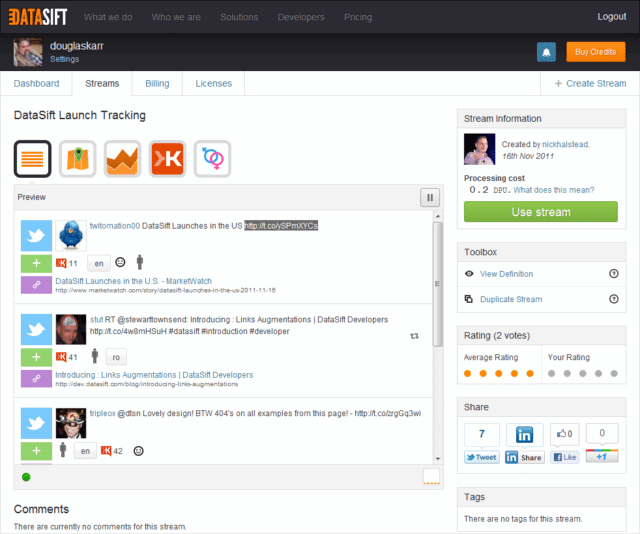Set your rating to three dots

pyautogui.click(x=582, y=374)
